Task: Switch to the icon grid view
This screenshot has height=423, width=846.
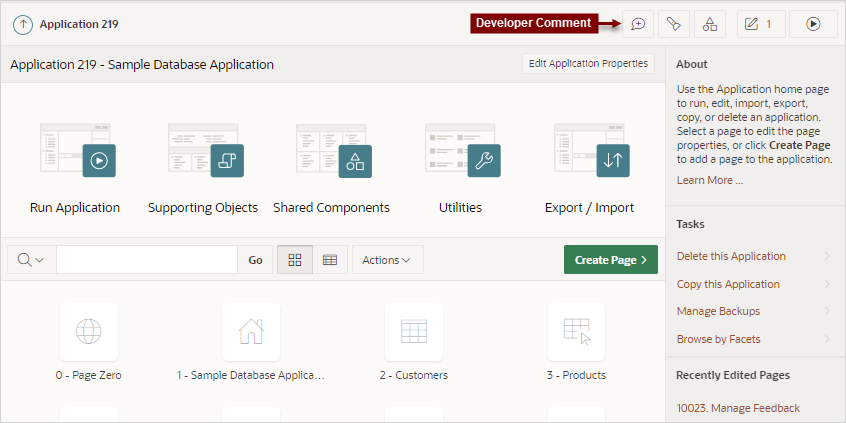Action: [x=295, y=260]
